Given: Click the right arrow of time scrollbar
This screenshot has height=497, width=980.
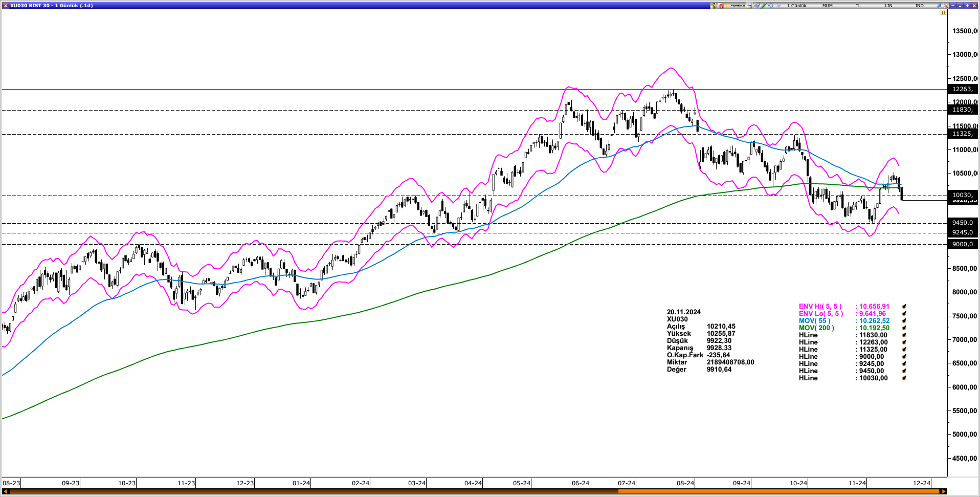Looking at the screenshot, I should point(943,492).
